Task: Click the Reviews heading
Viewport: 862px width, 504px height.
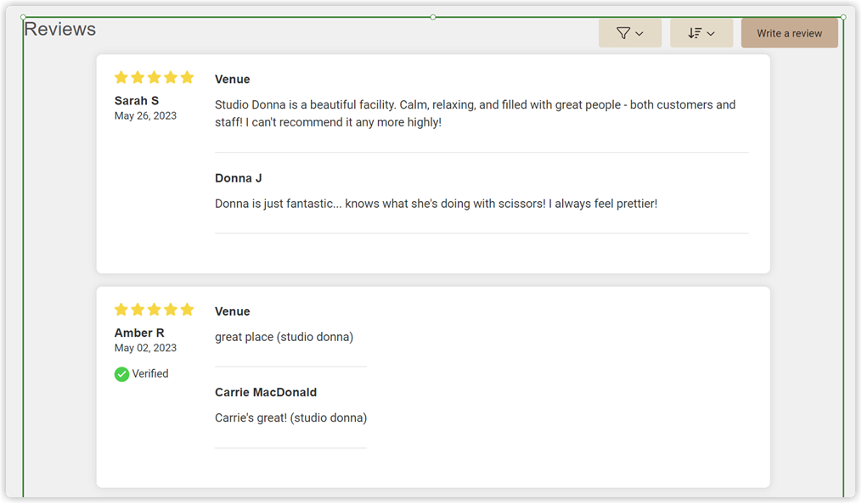Action: [x=60, y=29]
